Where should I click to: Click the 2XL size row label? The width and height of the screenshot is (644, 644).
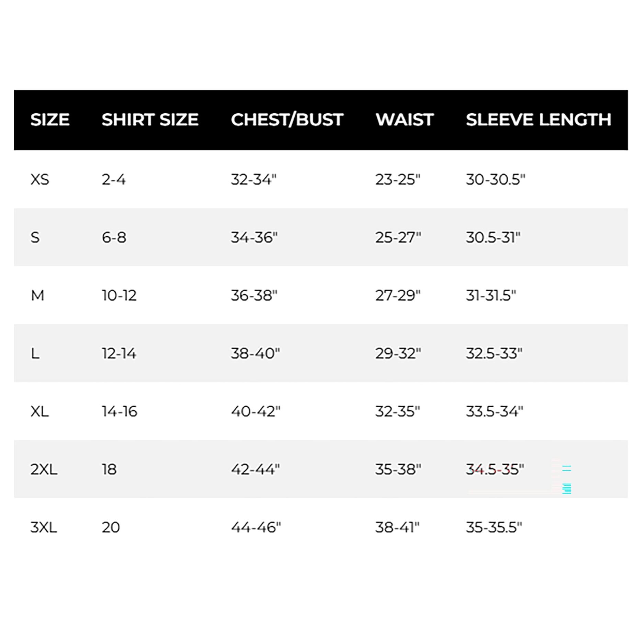[x=44, y=469]
